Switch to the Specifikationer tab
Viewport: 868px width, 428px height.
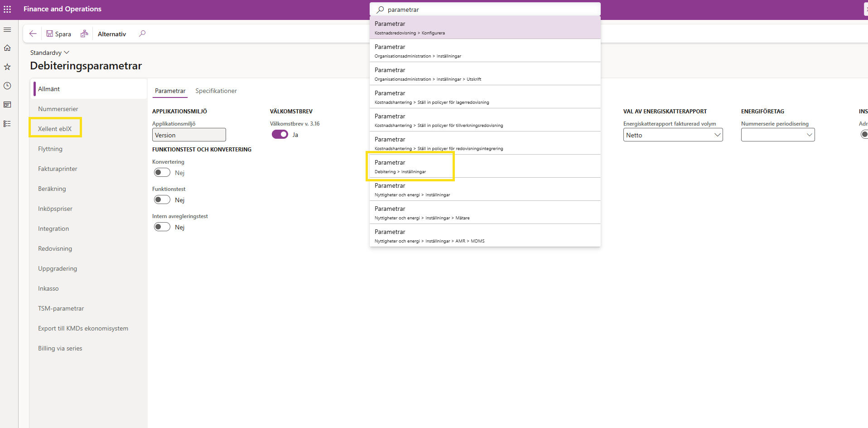pyautogui.click(x=216, y=91)
